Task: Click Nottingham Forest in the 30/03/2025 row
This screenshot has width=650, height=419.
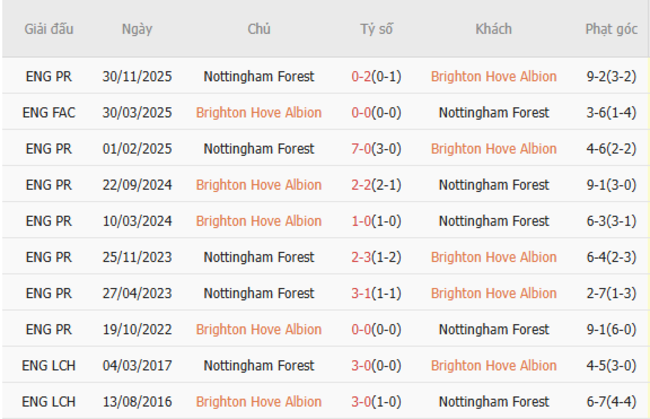Action: click(493, 113)
